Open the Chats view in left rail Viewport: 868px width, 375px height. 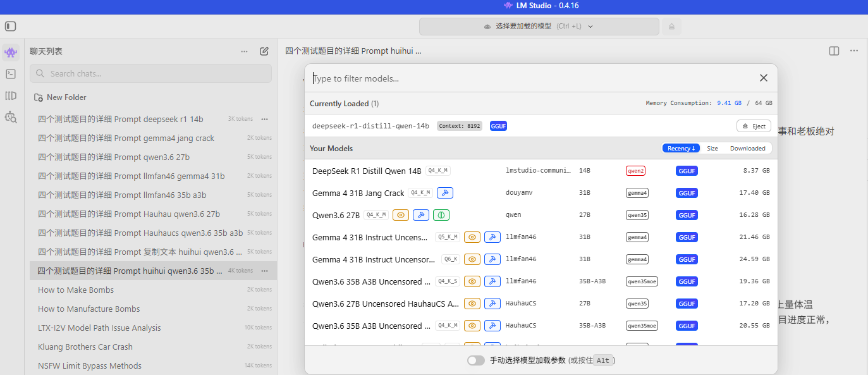point(11,52)
